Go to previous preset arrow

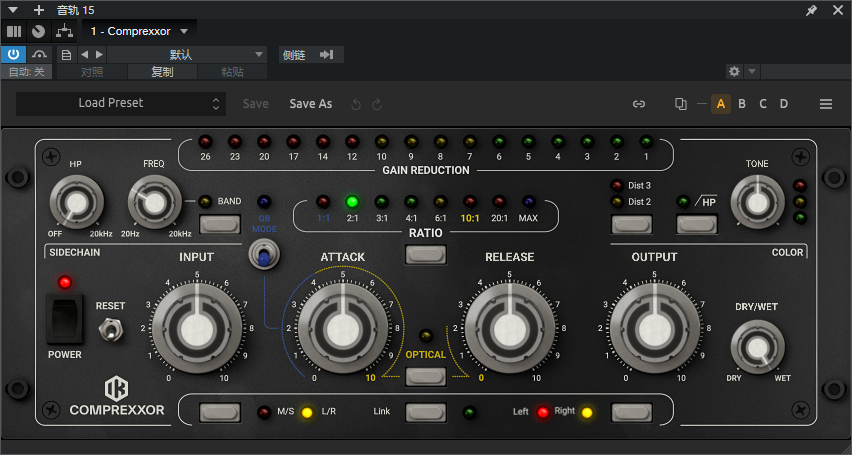(x=84, y=54)
